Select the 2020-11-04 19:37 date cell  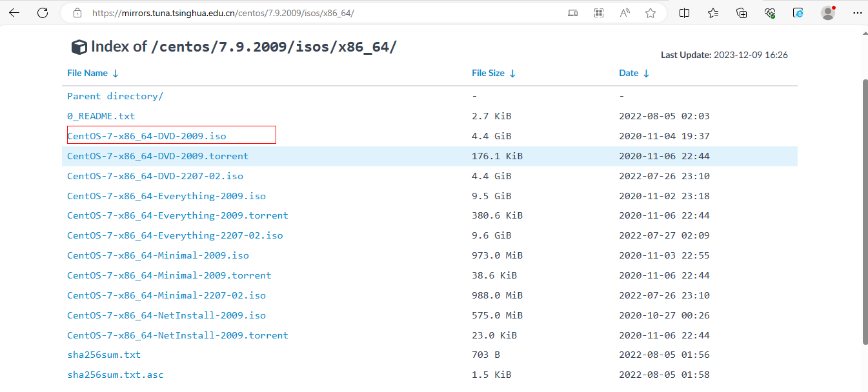point(664,136)
